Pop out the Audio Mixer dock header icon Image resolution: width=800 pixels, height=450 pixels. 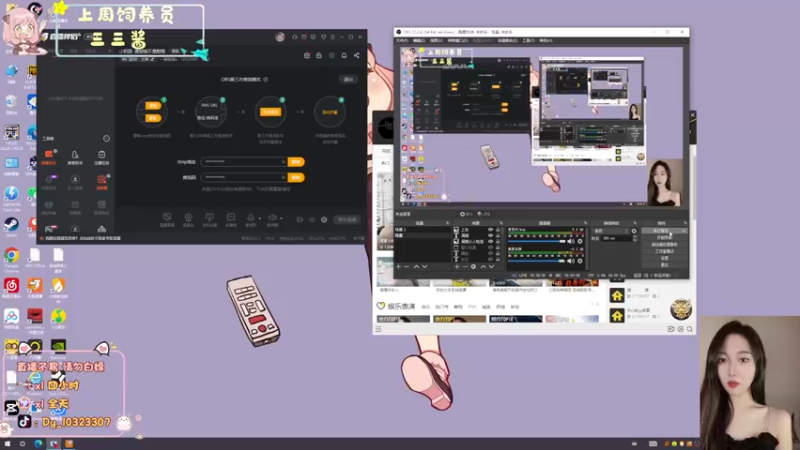(585, 223)
